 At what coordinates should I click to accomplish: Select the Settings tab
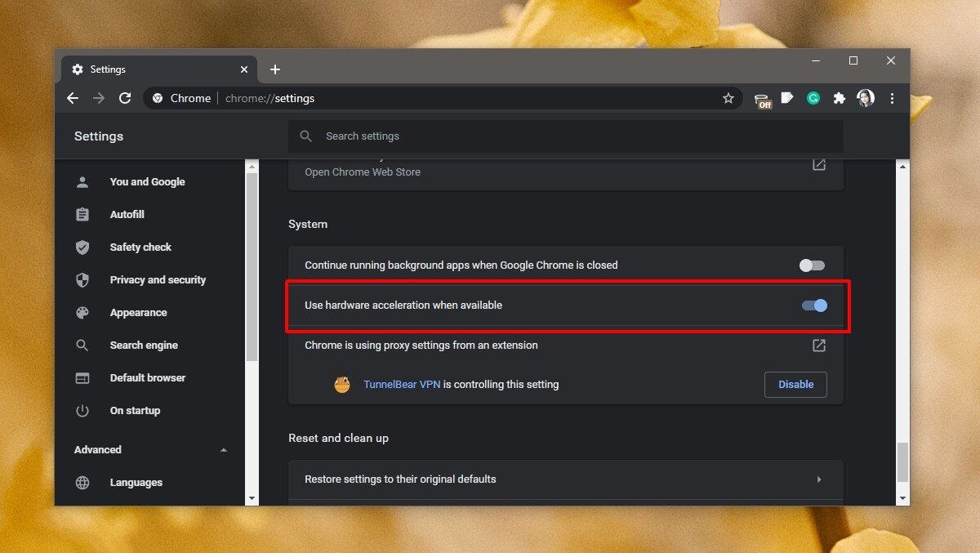click(x=159, y=69)
